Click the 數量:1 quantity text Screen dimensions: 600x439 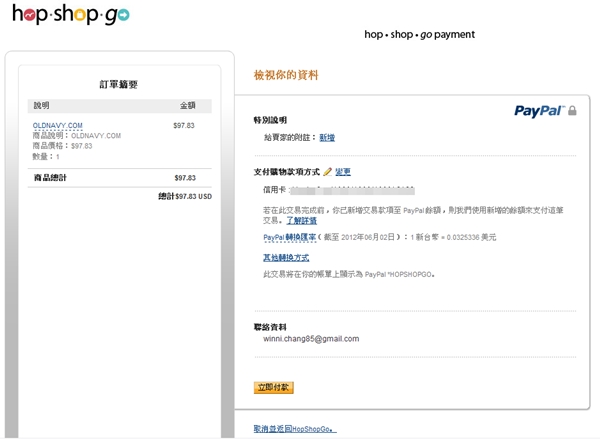(46, 157)
